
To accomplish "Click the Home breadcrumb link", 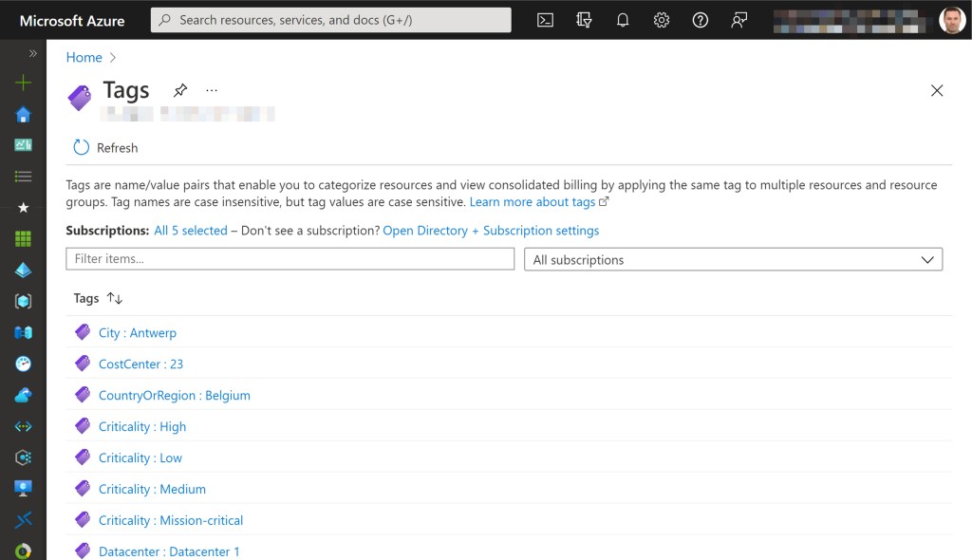I will [84, 57].
